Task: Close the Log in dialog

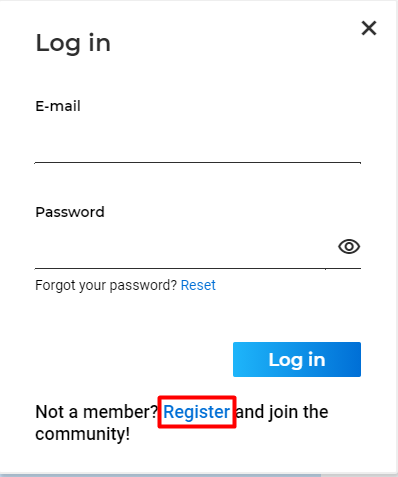Action: 369,28
